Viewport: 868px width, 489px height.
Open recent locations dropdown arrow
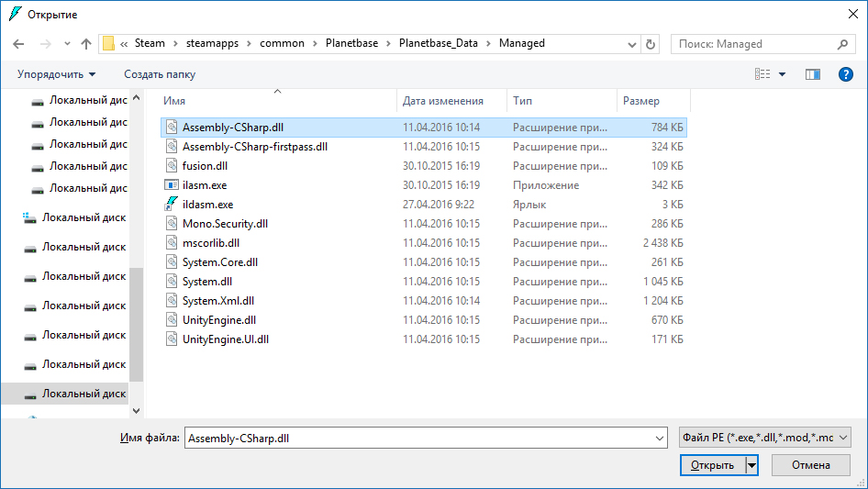[x=67, y=44]
